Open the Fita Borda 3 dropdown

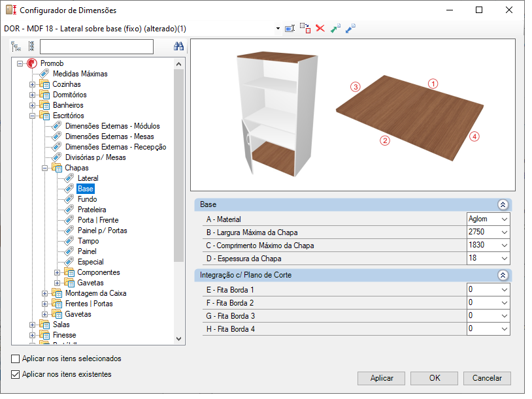505,316
